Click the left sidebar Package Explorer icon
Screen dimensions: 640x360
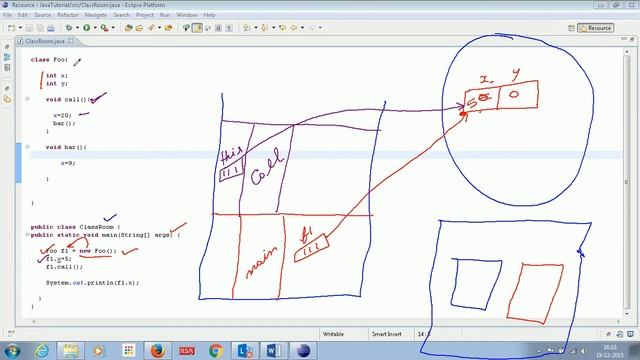(x=7, y=57)
